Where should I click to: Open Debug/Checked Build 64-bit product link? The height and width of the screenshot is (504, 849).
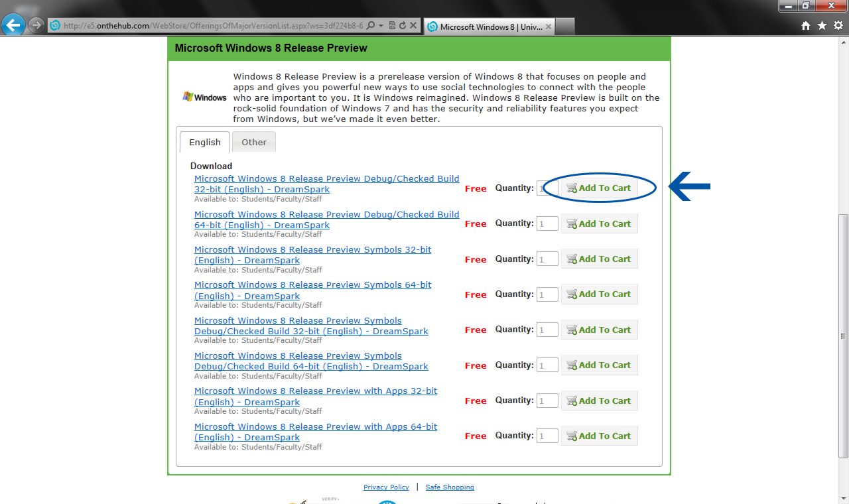[x=327, y=220]
